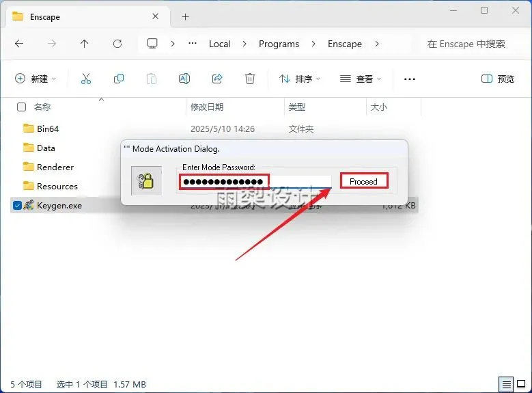Click the Bin64 folder icon
Screen dimensions: 532x393
click(29, 128)
